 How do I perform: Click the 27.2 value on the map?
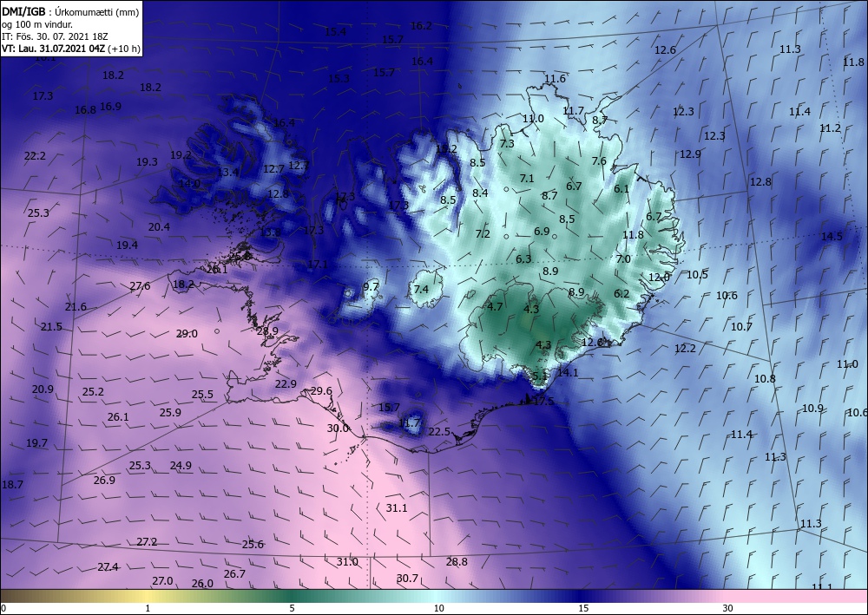point(147,542)
